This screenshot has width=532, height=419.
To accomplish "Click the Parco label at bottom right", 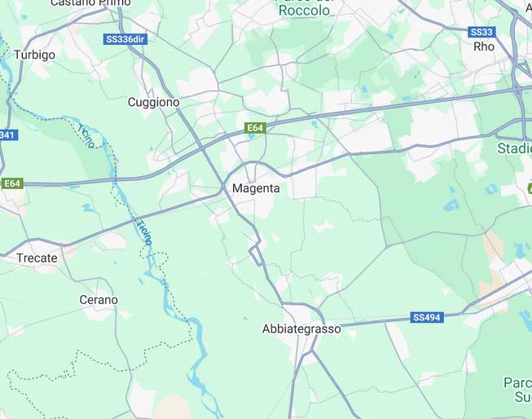I will [518, 383].
